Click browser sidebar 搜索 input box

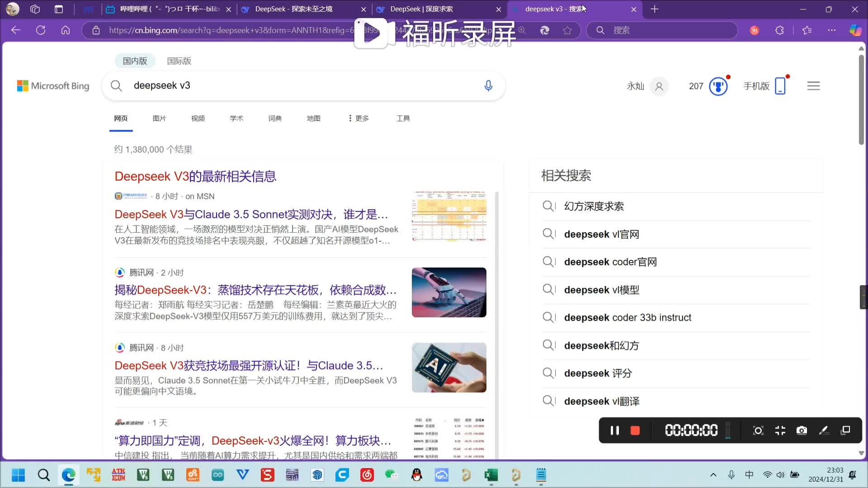click(x=662, y=30)
